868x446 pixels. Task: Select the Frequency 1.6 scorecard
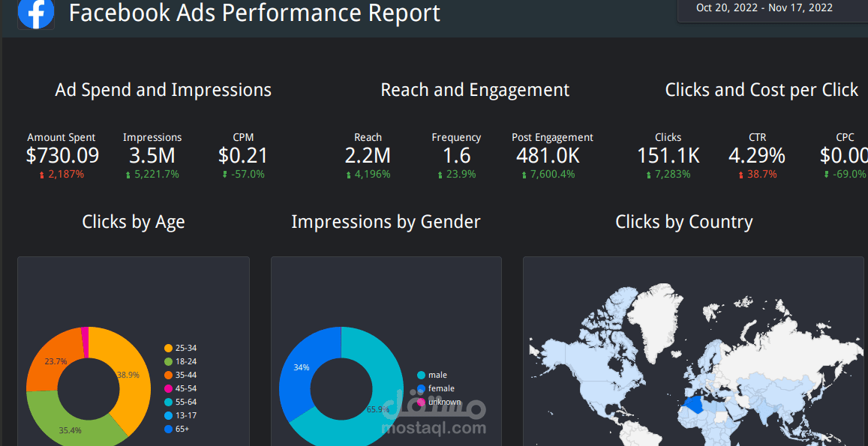pyautogui.click(x=456, y=155)
